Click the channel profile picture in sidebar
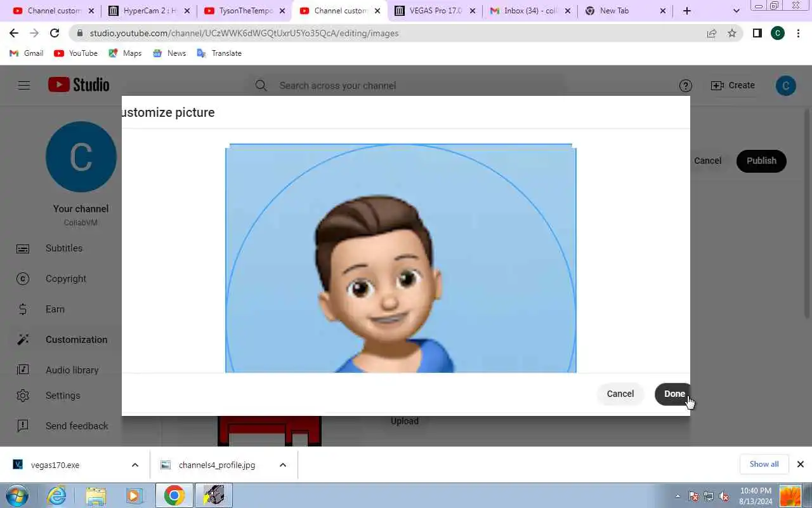The height and width of the screenshot is (508, 812). [81, 157]
